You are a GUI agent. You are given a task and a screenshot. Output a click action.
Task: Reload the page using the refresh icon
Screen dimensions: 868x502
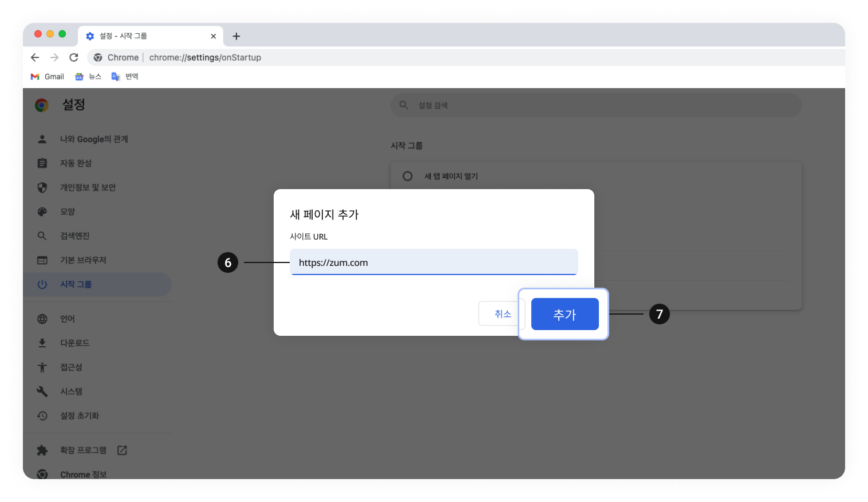tap(74, 57)
